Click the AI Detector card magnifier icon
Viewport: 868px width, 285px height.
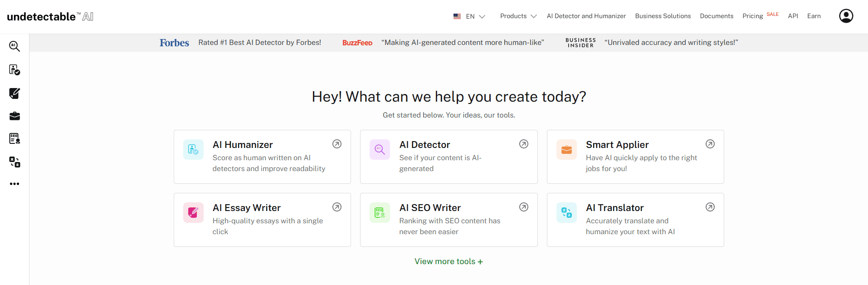pos(380,149)
